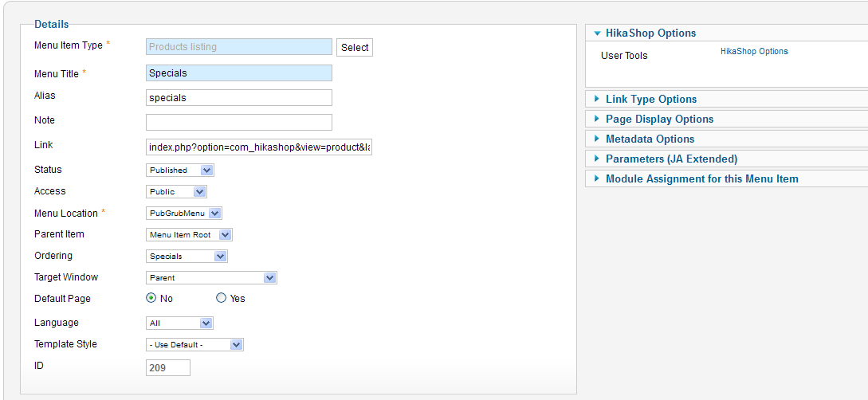Image resolution: width=868 pixels, height=400 pixels.
Task: Open the Status dropdown
Action: tap(181, 171)
